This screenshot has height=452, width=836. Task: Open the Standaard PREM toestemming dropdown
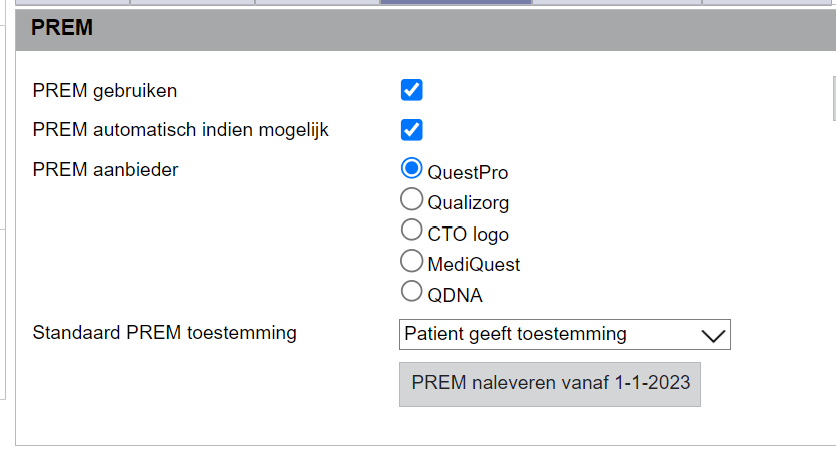(x=564, y=334)
